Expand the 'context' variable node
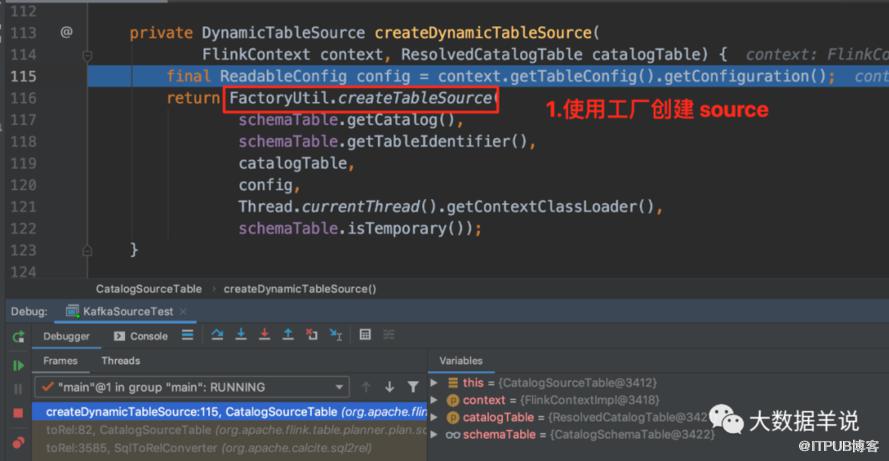The image size is (889, 461). pyautogui.click(x=434, y=400)
